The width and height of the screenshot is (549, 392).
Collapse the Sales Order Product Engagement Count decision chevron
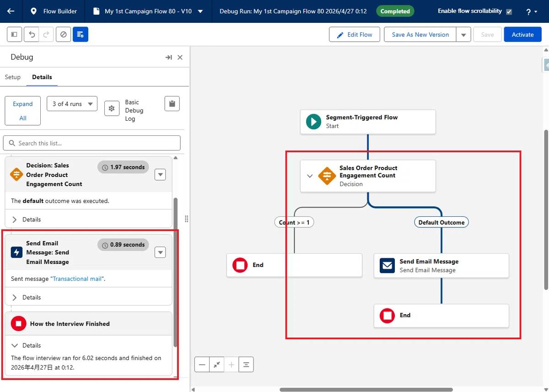[310, 176]
